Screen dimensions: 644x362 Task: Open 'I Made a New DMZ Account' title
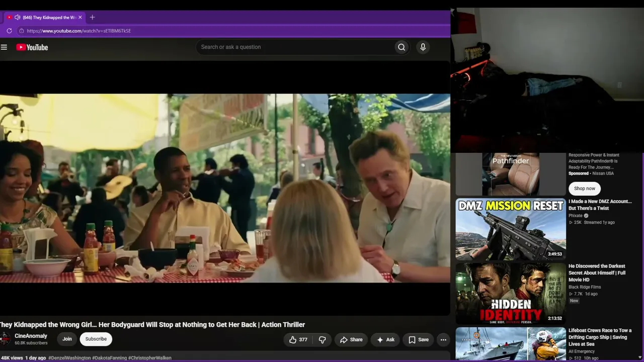tap(600, 205)
